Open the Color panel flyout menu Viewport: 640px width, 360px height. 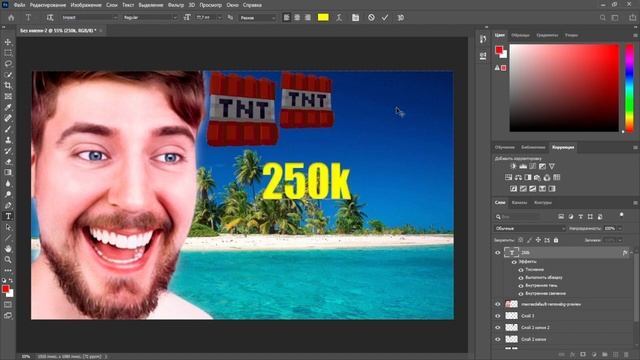(x=635, y=36)
